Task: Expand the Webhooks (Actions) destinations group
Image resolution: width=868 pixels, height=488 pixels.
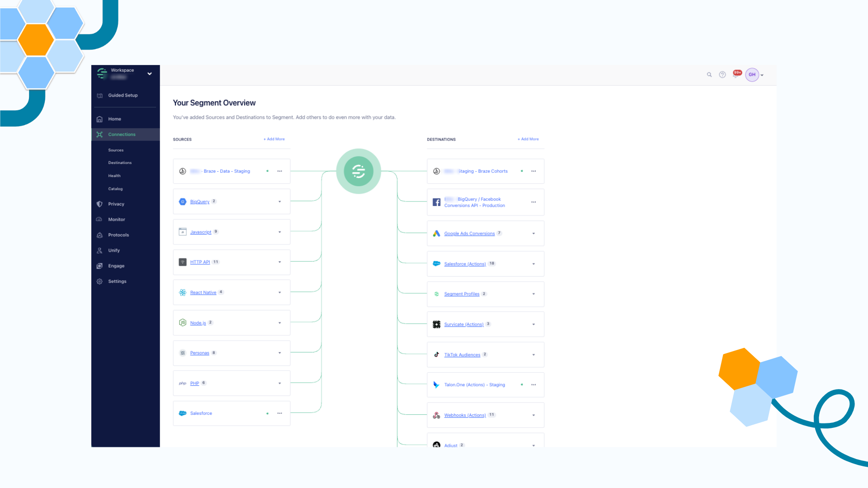Action: point(533,415)
